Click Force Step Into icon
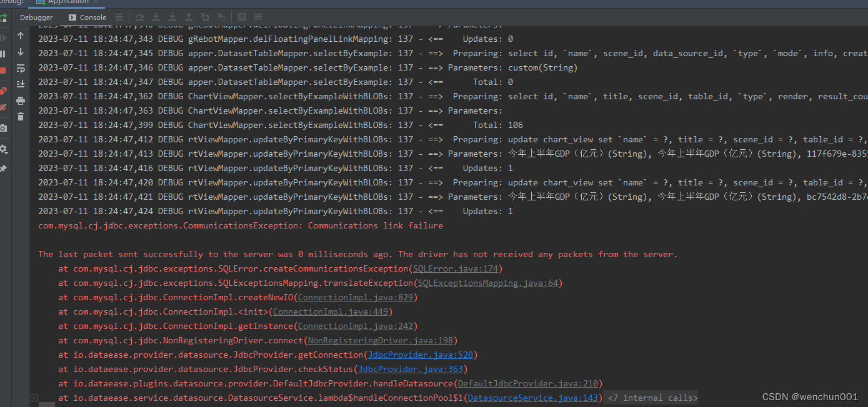 coord(172,17)
